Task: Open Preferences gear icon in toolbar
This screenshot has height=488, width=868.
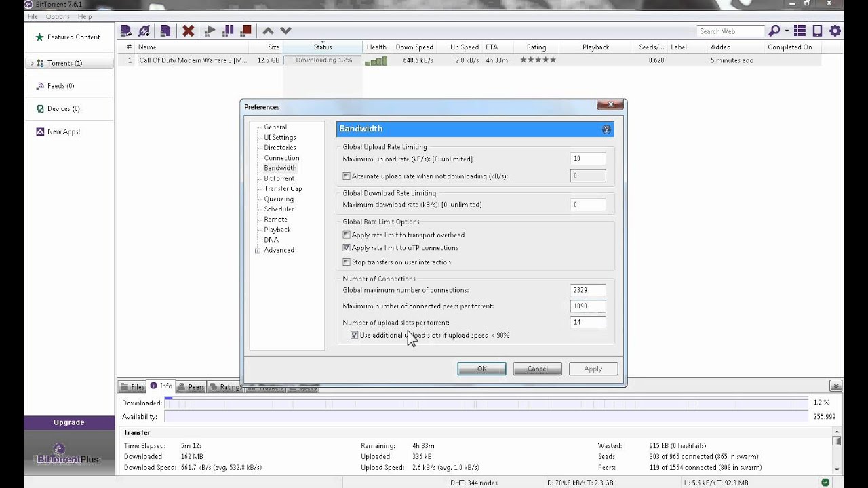Action: tap(835, 30)
